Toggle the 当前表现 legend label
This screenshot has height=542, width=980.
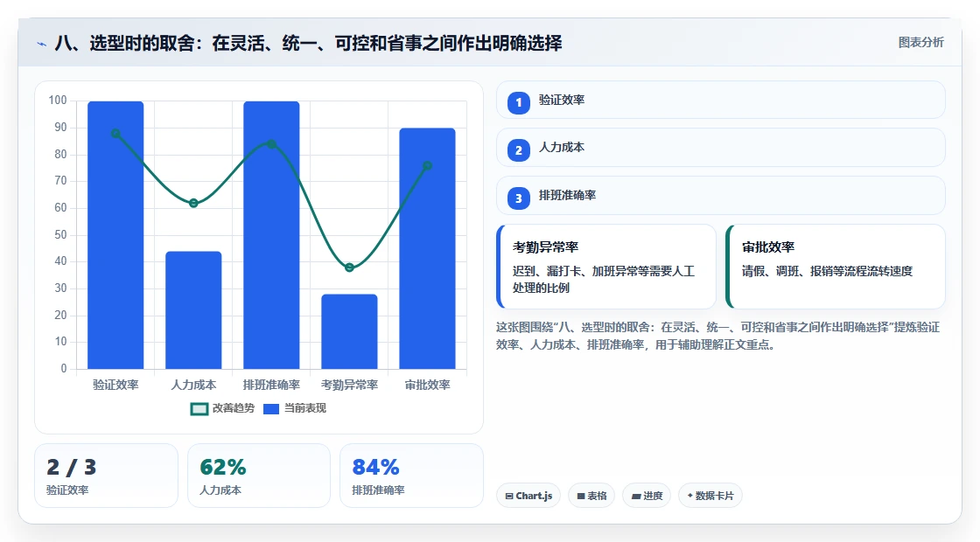click(x=305, y=408)
